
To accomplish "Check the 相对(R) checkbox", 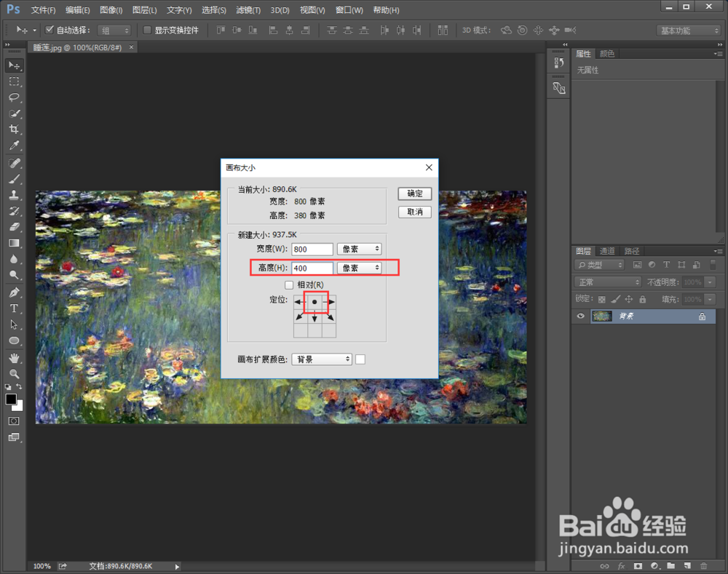I will 289,285.
